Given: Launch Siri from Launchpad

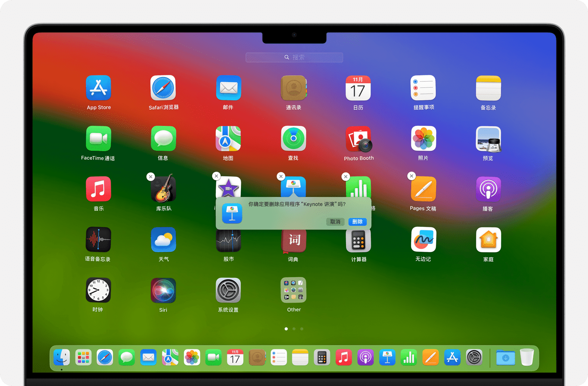Looking at the screenshot, I should (x=163, y=290).
